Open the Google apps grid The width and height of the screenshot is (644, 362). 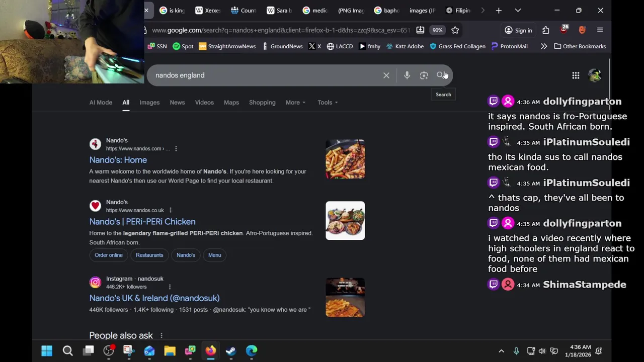(x=576, y=75)
